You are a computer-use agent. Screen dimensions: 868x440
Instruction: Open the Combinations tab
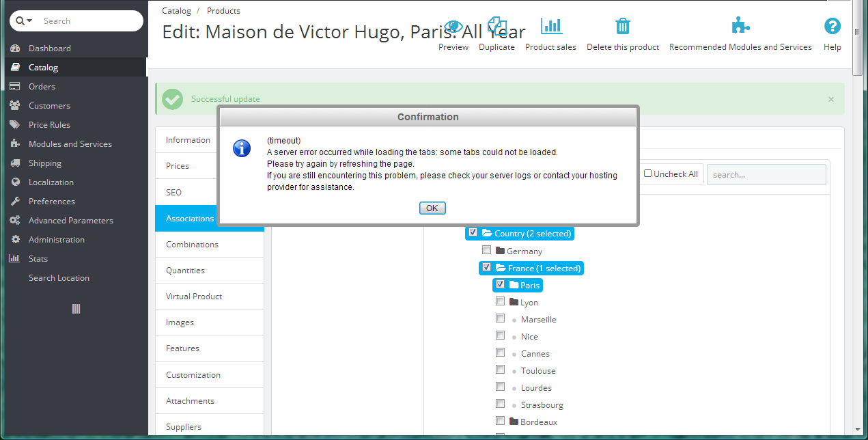coord(210,245)
